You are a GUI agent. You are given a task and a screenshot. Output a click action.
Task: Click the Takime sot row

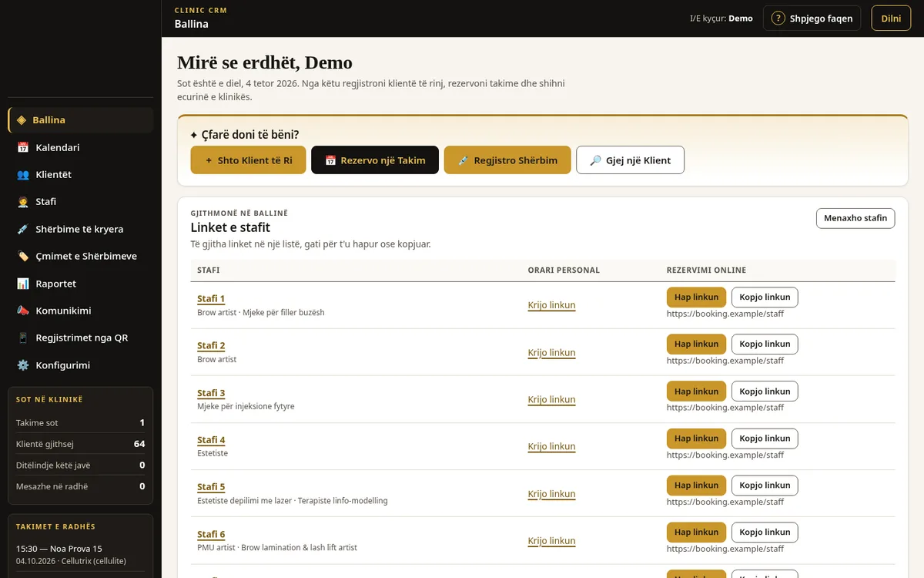[81, 422]
